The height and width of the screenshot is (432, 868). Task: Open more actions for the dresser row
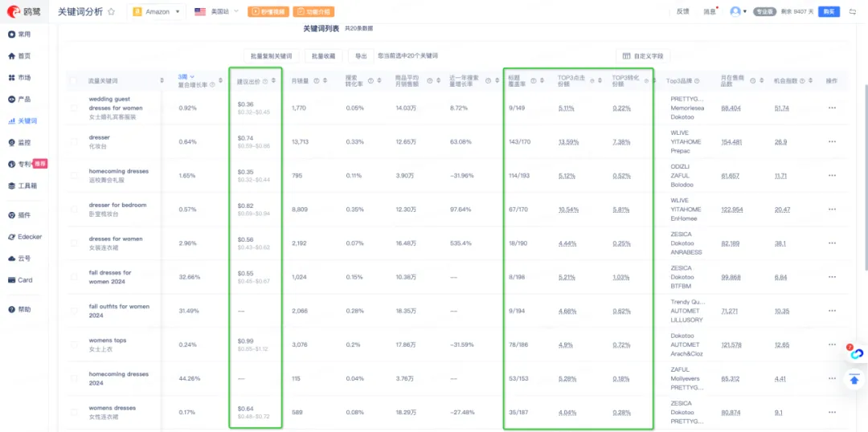832,141
